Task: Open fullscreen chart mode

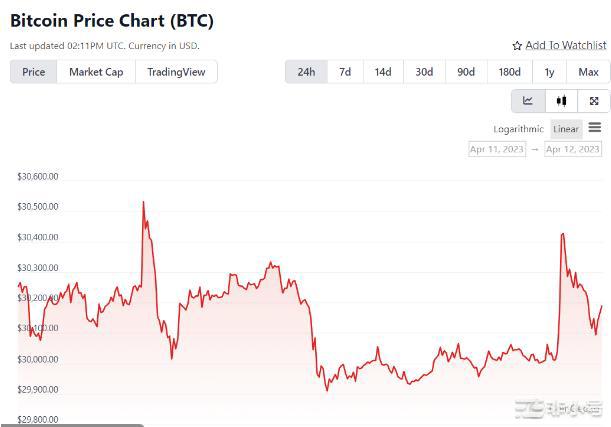Action: coord(594,101)
